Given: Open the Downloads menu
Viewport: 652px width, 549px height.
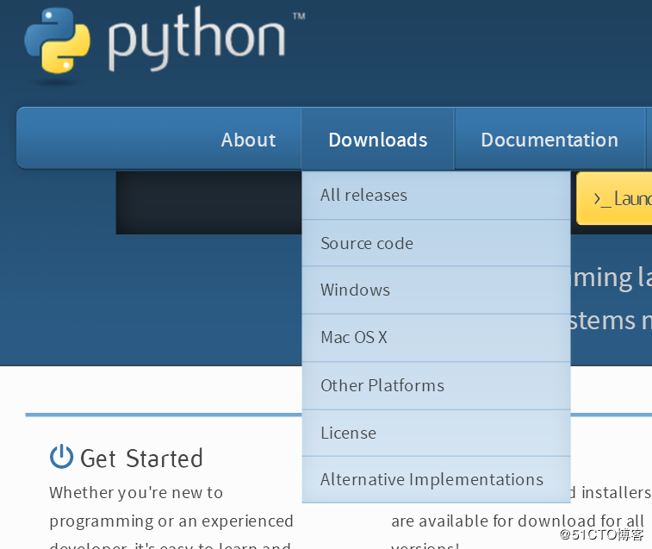Looking at the screenshot, I should (378, 140).
